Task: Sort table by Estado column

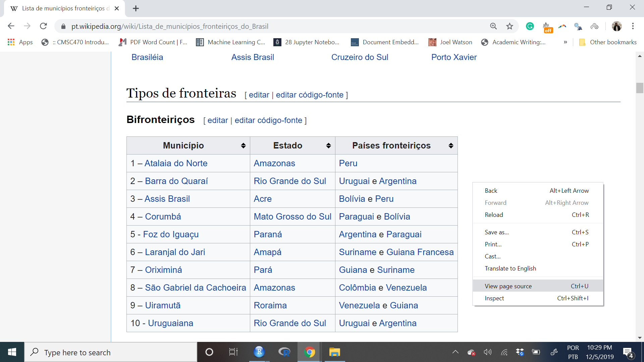Action: click(328, 145)
